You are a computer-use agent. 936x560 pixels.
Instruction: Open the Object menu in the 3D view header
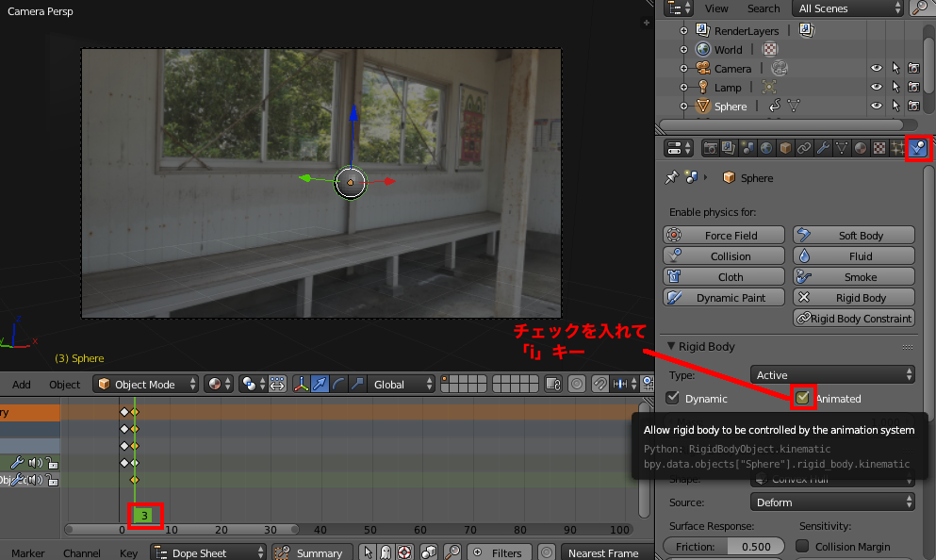pyautogui.click(x=64, y=385)
